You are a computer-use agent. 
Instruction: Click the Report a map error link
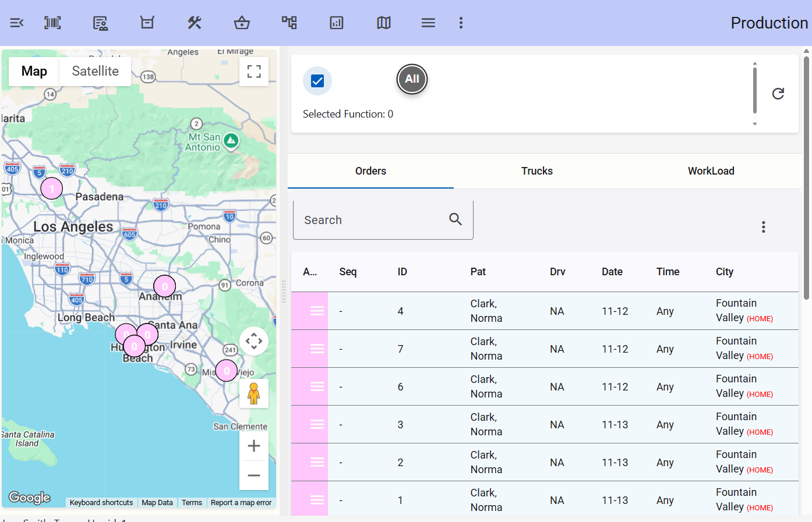coord(241,502)
